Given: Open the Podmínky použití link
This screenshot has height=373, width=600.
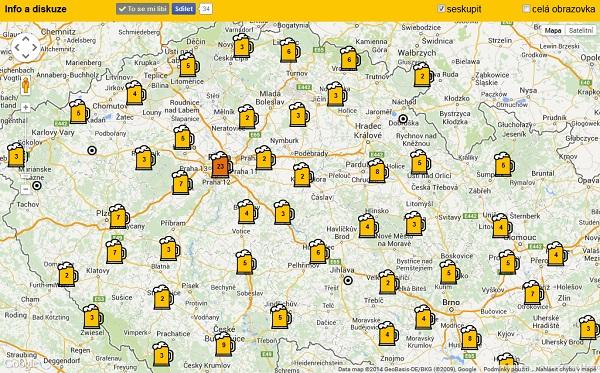Looking at the screenshot, I should [507, 369].
